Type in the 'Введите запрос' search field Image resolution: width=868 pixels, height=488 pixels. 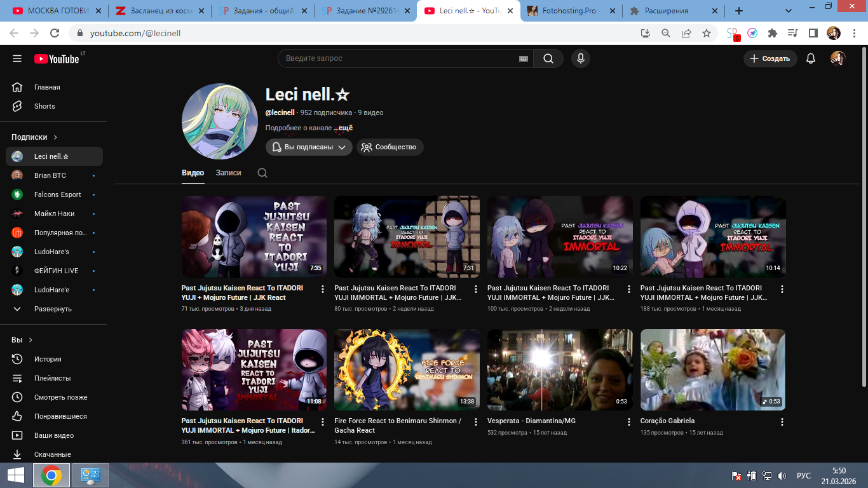(397, 58)
